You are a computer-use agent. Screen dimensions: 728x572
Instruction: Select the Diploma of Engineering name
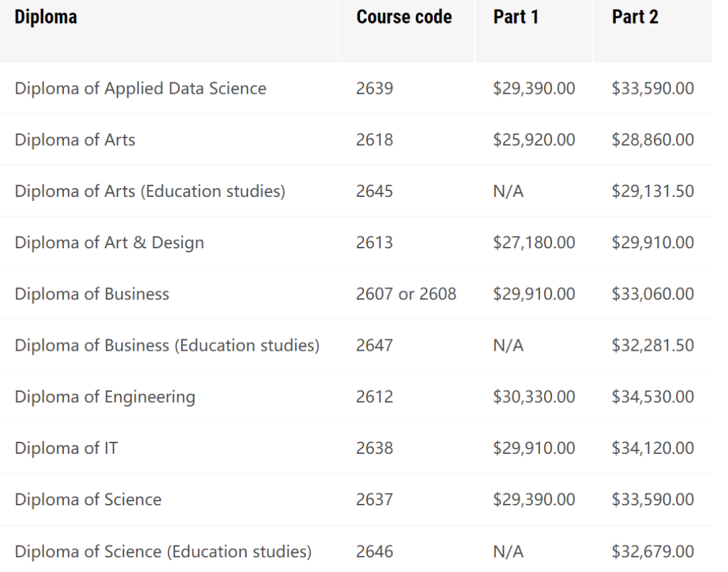coord(105,397)
